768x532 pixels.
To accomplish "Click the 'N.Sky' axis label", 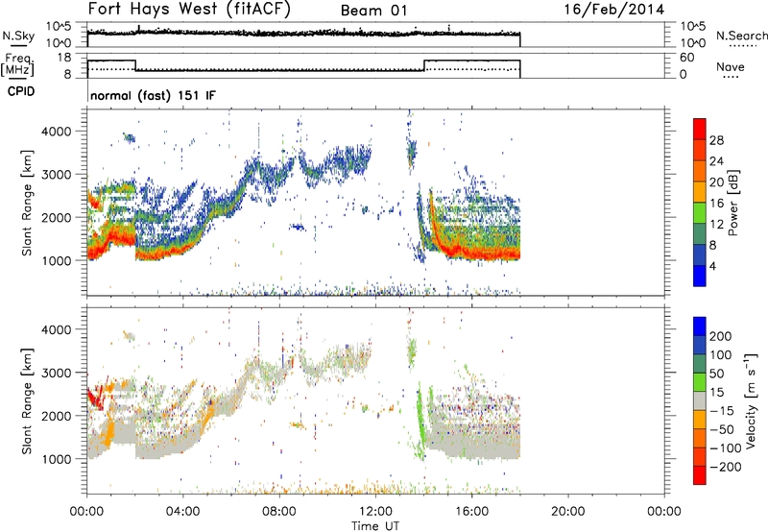I will [18, 36].
